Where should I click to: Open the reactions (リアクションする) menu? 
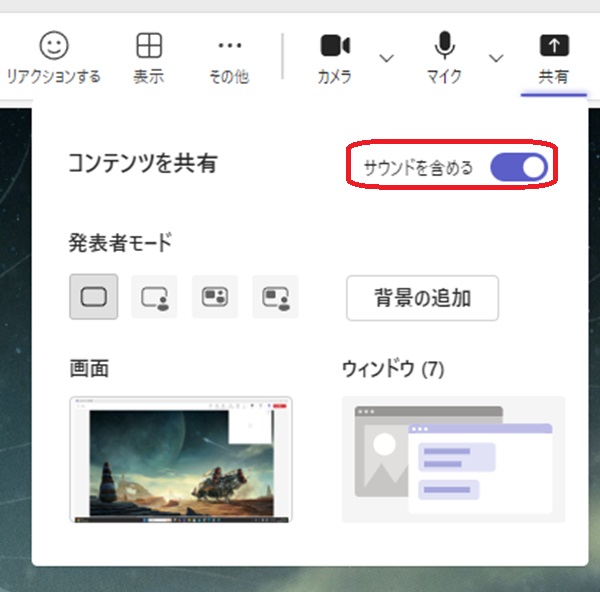click(53, 57)
